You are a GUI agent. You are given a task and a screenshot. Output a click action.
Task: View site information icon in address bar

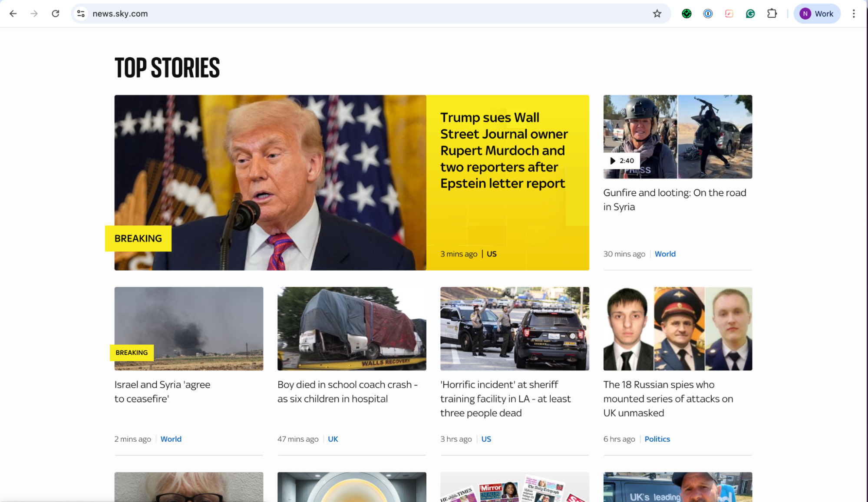click(x=81, y=13)
